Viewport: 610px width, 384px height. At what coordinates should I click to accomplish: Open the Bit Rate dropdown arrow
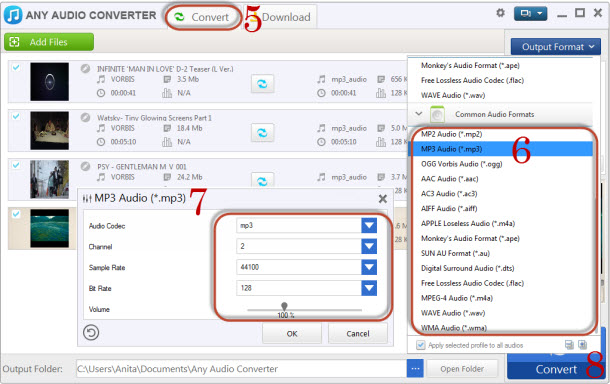pyautogui.click(x=369, y=288)
